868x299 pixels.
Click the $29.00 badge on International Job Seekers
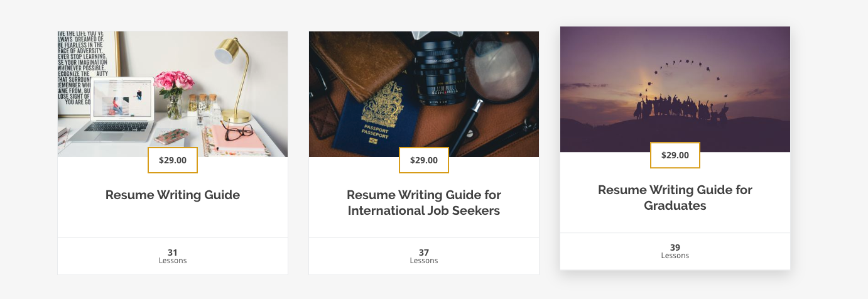click(x=424, y=160)
